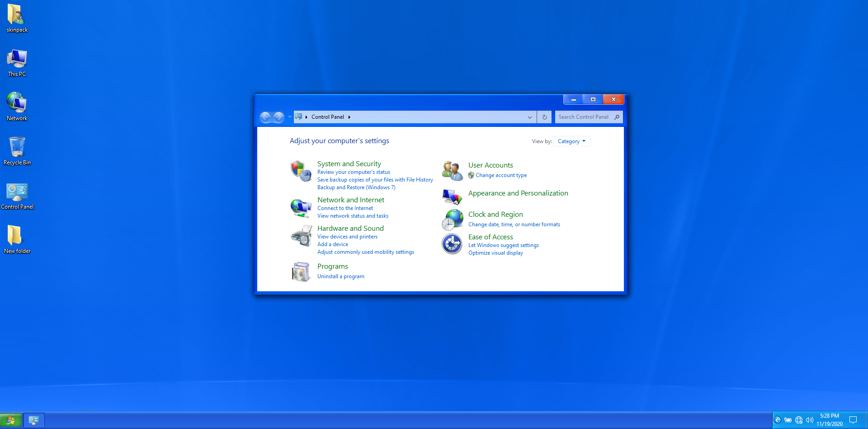Open the System and Security shield icon
The width and height of the screenshot is (868, 429).
(301, 171)
